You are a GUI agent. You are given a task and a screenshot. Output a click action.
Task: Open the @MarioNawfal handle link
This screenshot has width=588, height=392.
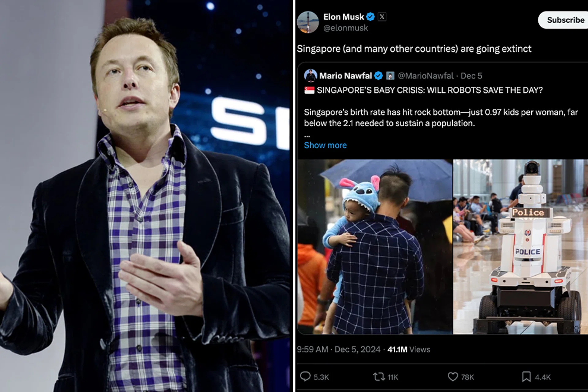(x=426, y=76)
